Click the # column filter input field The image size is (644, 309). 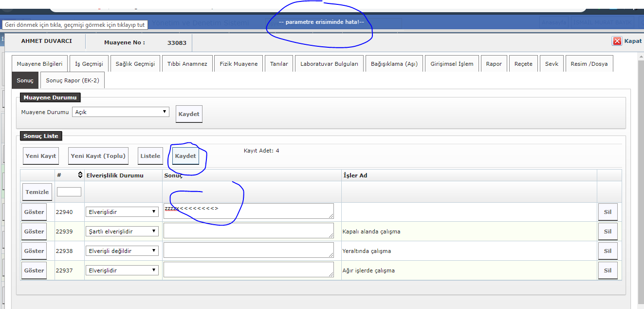click(x=69, y=192)
